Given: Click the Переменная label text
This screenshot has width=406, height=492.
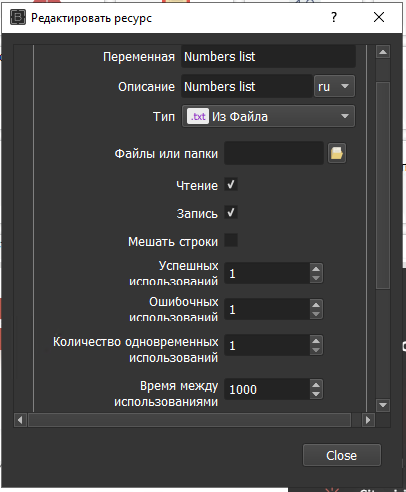Looking at the screenshot, I should coord(139,57).
